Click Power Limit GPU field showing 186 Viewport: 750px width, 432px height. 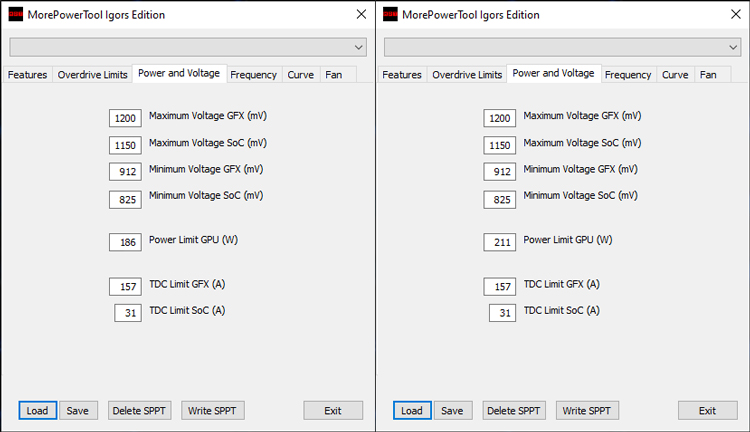(x=125, y=243)
